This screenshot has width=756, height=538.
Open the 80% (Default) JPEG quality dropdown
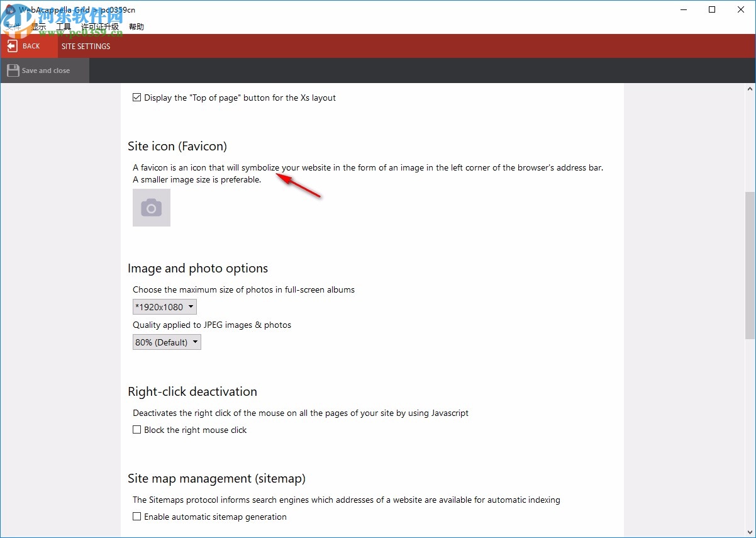point(167,342)
